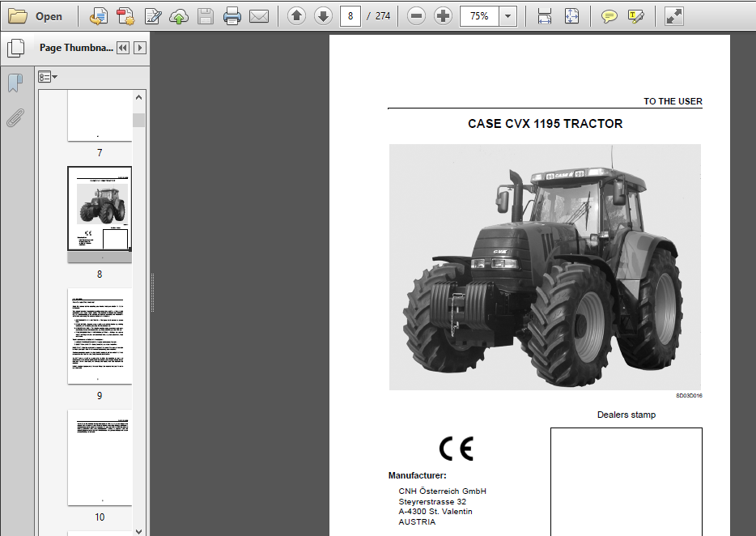This screenshot has width=756, height=536.
Task: Go to previous page with up arrow
Action: pos(296,16)
